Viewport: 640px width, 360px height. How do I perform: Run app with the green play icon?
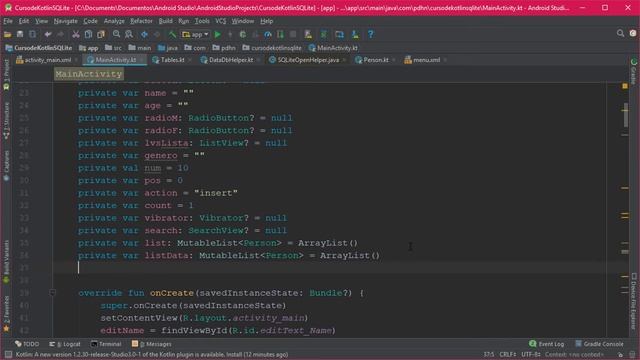point(218,34)
